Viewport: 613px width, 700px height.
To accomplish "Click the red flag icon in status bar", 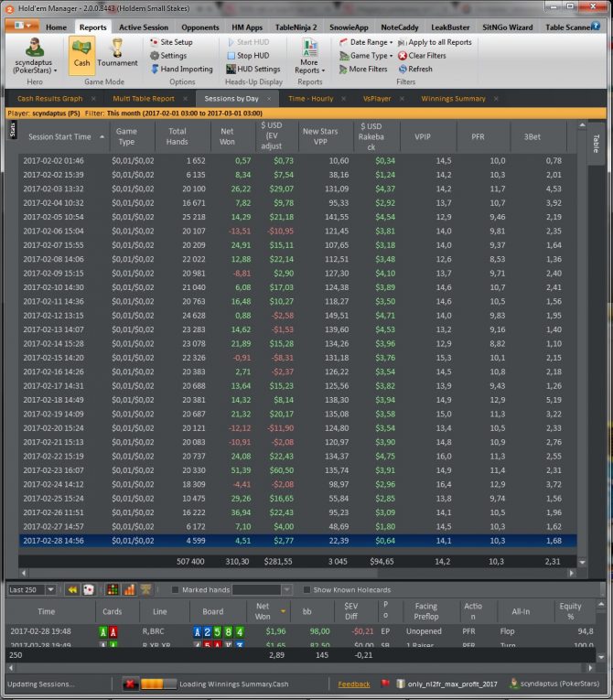I will [385, 684].
